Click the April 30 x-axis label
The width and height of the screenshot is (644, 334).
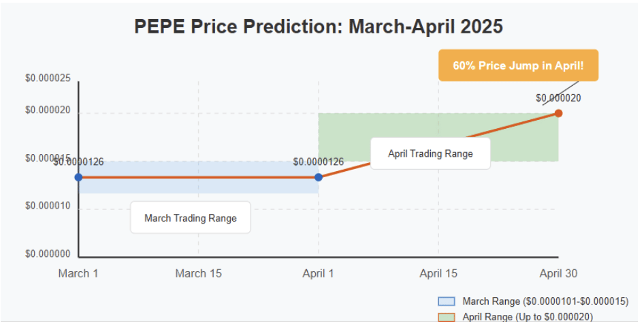(558, 274)
